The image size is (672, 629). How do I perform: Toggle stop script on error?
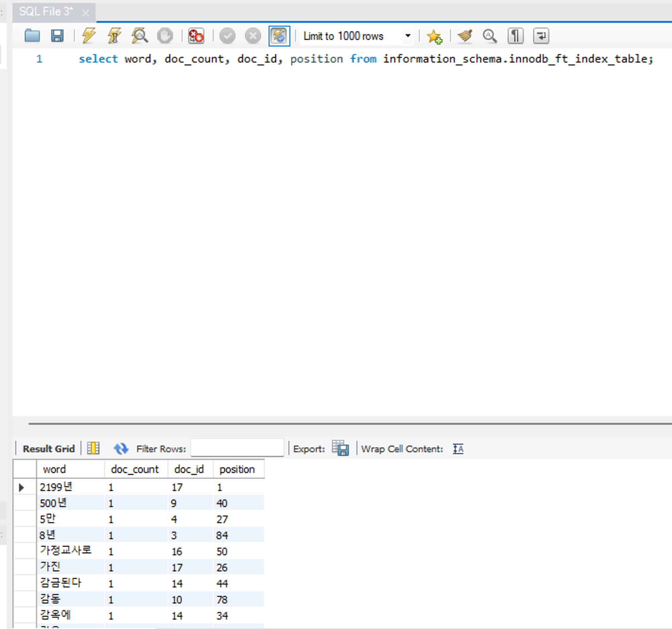pyautogui.click(x=197, y=36)
